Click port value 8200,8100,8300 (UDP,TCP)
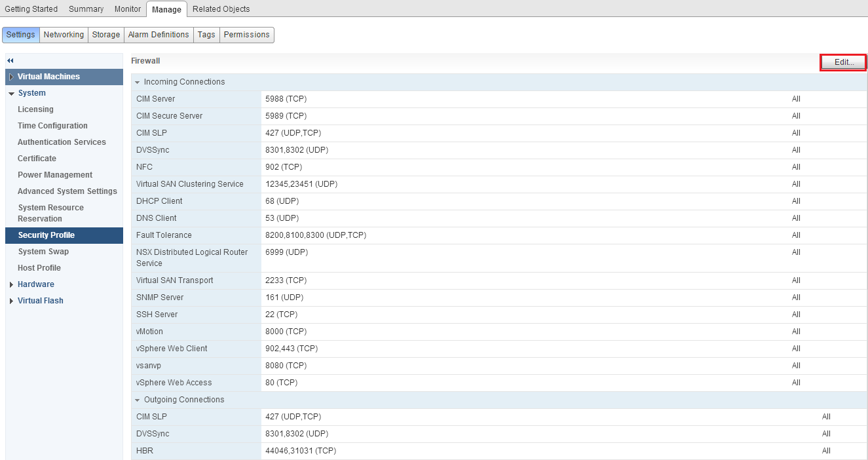Screen dimensions: 868x460 point(316,235)
